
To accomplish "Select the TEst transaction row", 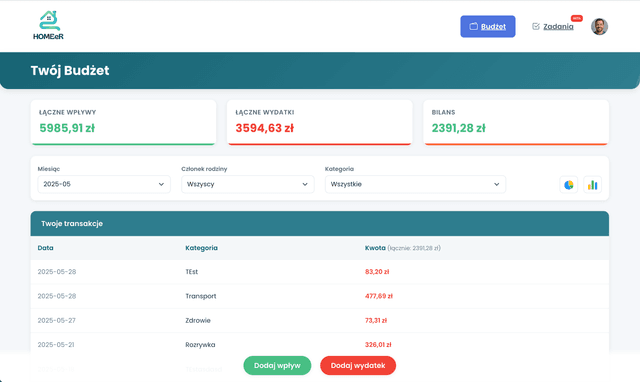I will [320, 272].
